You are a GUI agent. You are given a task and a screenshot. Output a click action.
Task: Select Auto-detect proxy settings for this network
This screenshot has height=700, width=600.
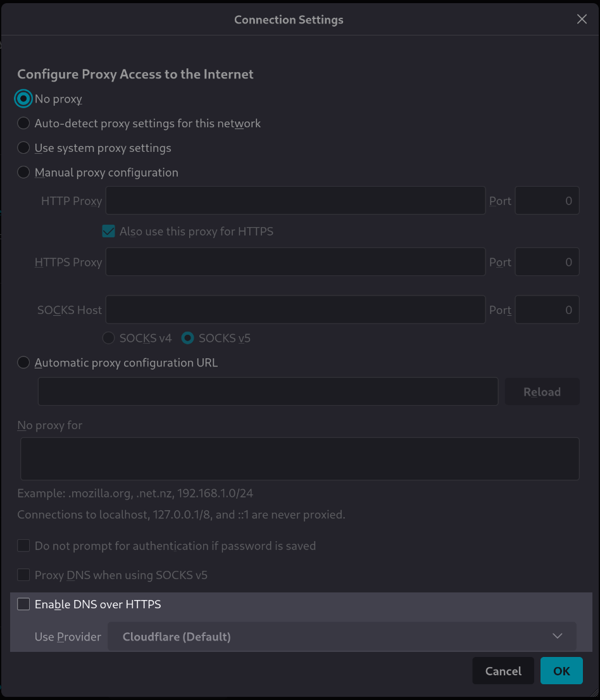(x=23, y=123)
